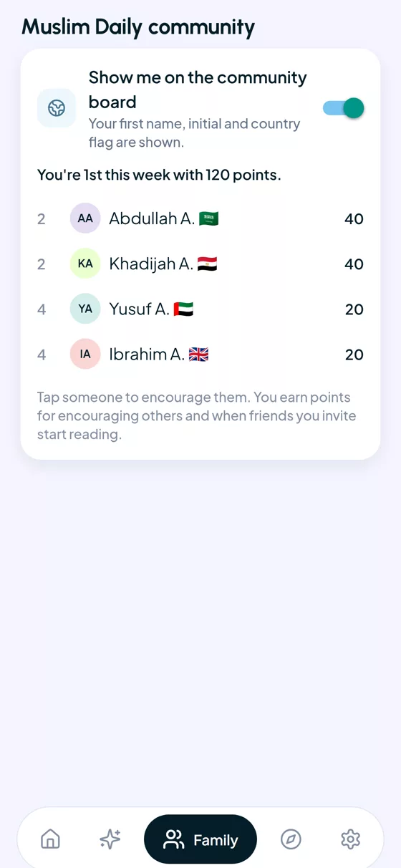Tap Yusuf A. leaderboard entry
The width and height of the screenshot is (401, 868).
200,309
